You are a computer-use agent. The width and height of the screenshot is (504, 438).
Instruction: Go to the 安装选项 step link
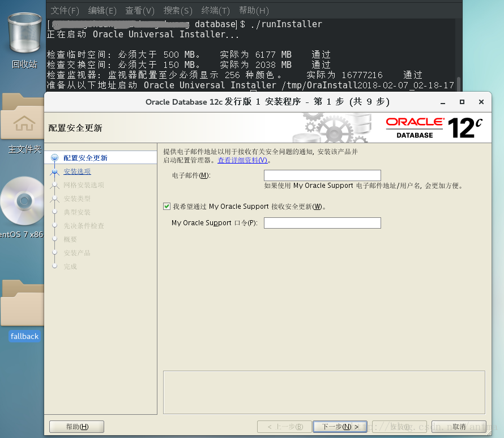click(x=77, y=171)
